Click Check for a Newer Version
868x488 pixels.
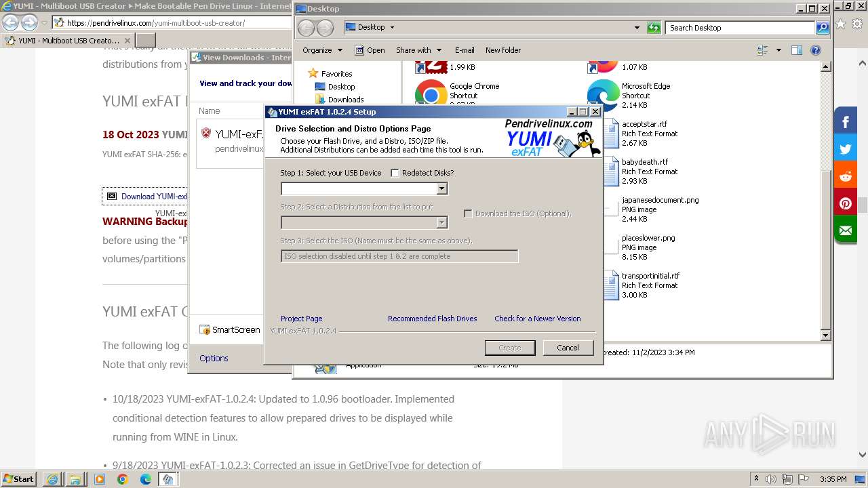537,319
